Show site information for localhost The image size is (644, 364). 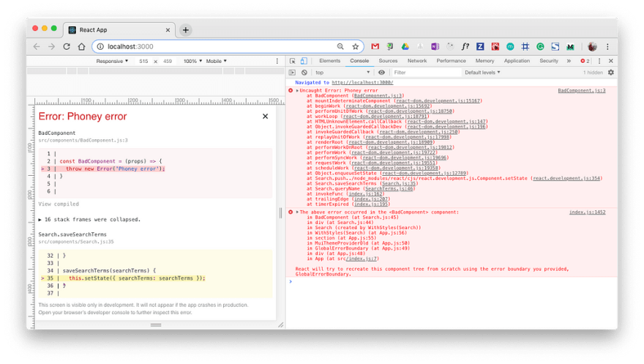point(100,46)
